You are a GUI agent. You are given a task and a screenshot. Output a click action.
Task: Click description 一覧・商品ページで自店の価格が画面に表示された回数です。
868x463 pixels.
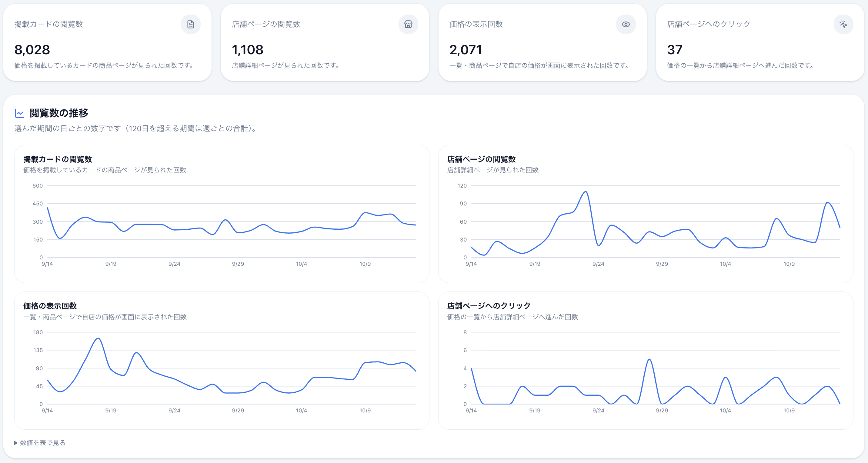[540, 65]
